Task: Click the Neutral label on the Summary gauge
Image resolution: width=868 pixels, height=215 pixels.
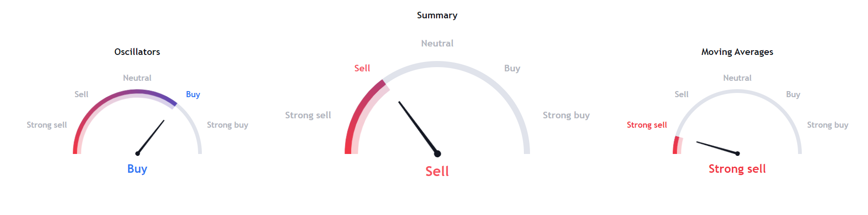Action: click(437, 43)
